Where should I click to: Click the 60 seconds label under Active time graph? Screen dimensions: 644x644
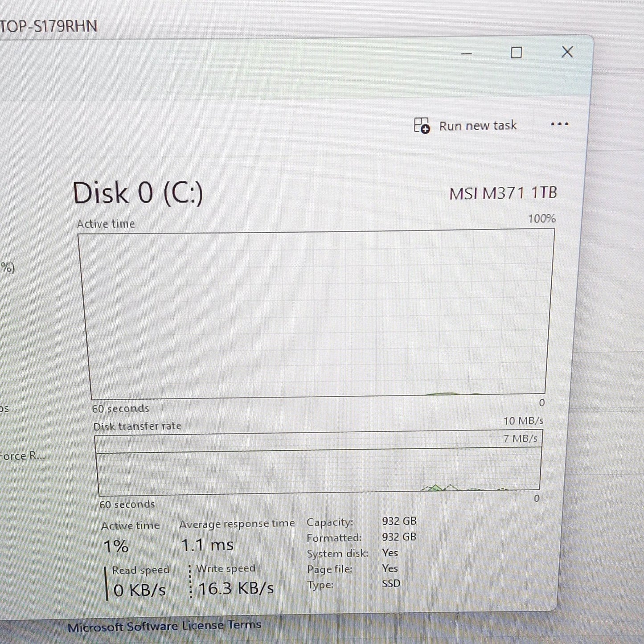pos(120,409)
